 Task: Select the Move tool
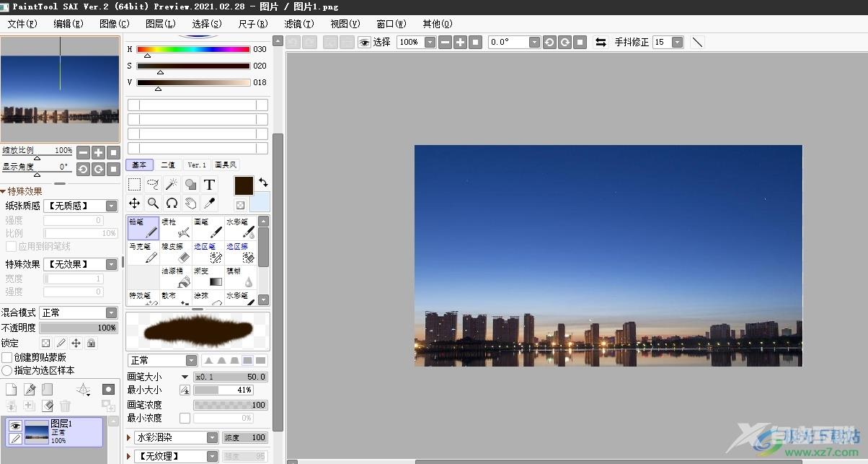[135, 203]
